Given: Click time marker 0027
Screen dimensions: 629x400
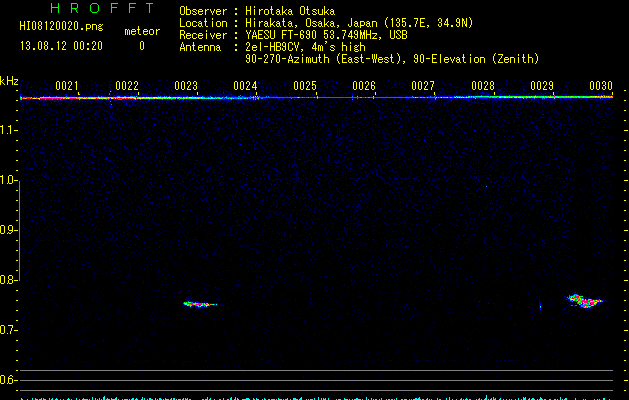Looking at the screenshot, I should click(x=423, y=86).
